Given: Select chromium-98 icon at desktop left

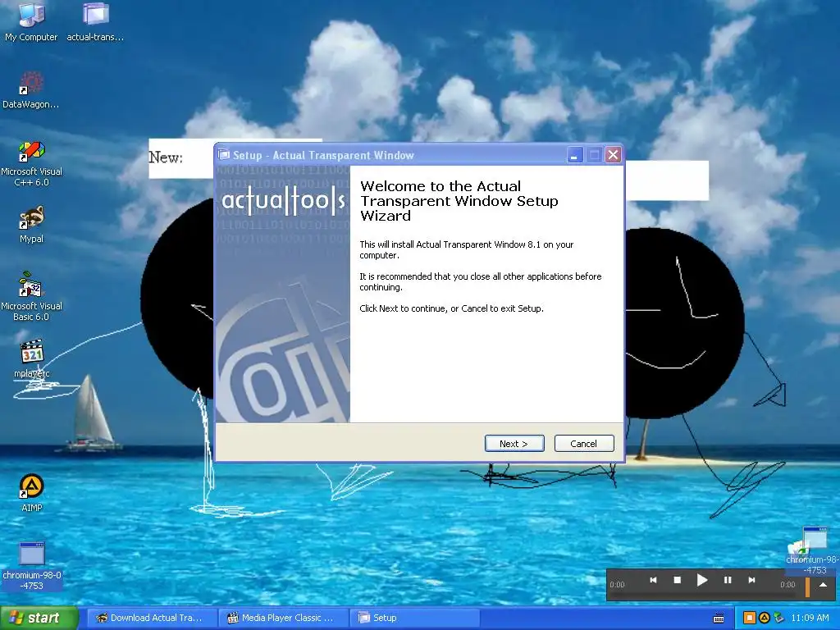Looking at the screenshot, I should click(32, 566).
